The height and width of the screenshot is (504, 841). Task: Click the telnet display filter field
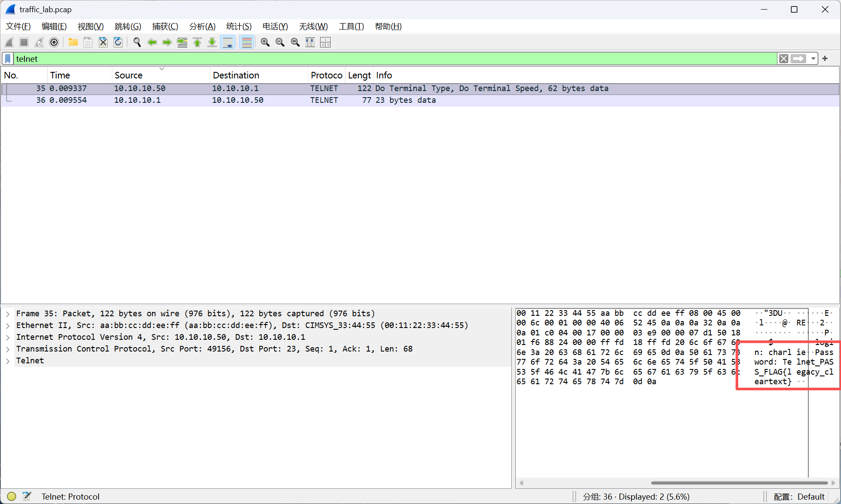click(395, 59)
